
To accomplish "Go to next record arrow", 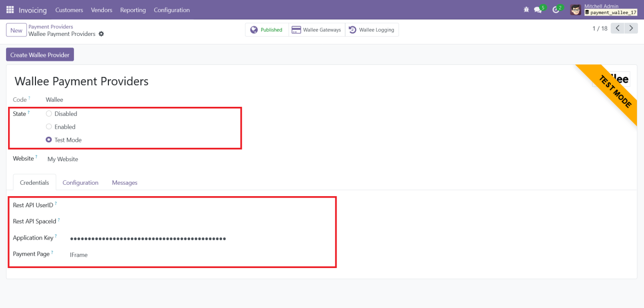I will point(632,28).
